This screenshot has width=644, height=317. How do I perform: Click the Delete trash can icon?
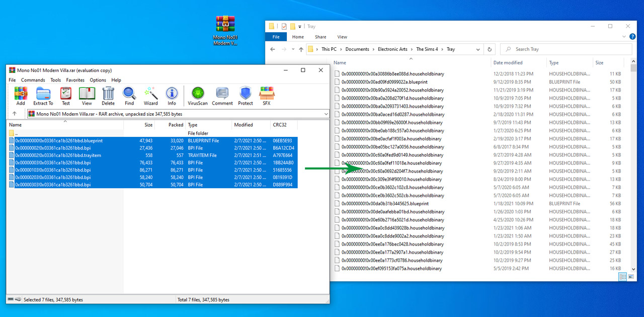(x=108, y=96)
